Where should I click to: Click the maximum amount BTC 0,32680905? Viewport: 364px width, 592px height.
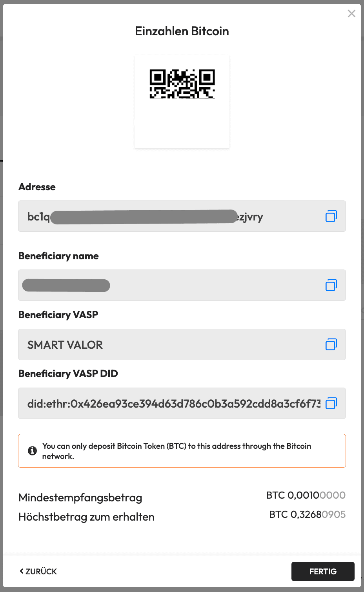(307, 515)
